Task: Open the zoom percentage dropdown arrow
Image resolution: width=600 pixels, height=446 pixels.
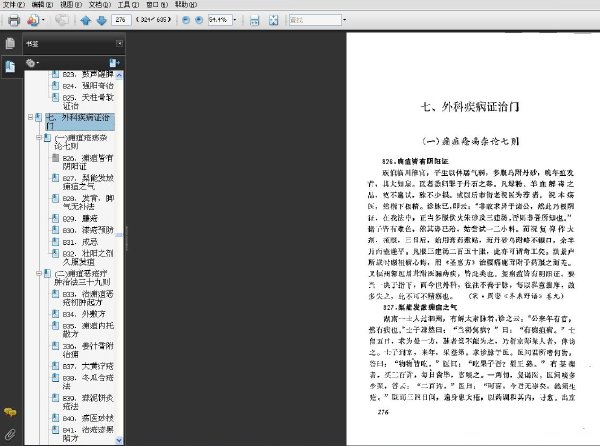Action: coord(235,20)
